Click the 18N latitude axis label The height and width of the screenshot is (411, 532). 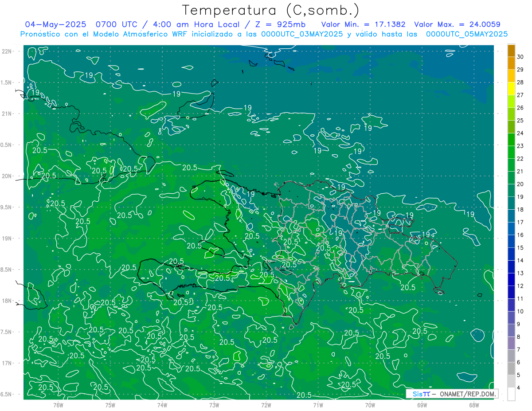(7, 301)
